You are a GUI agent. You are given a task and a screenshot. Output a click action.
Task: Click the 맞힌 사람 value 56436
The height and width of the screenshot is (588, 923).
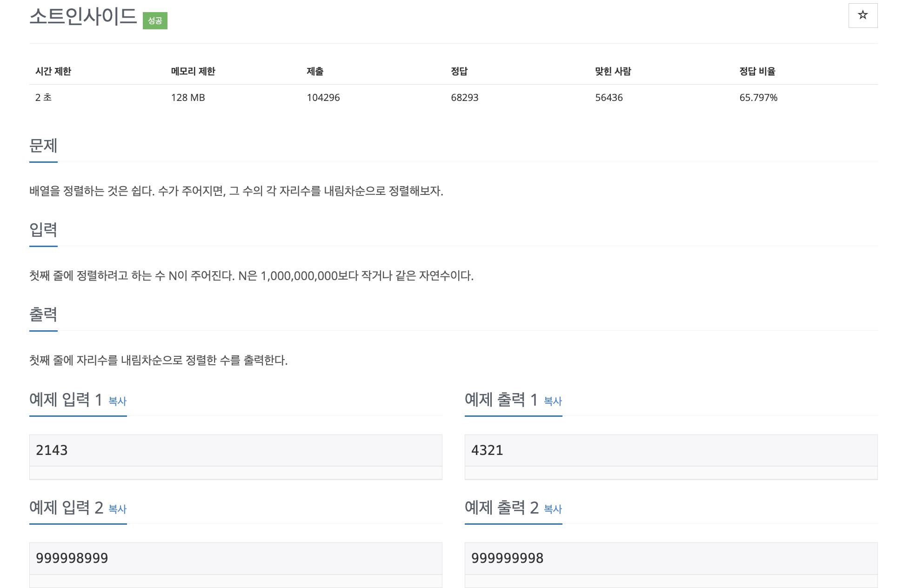pyautogui.click(x=609, y=98)
